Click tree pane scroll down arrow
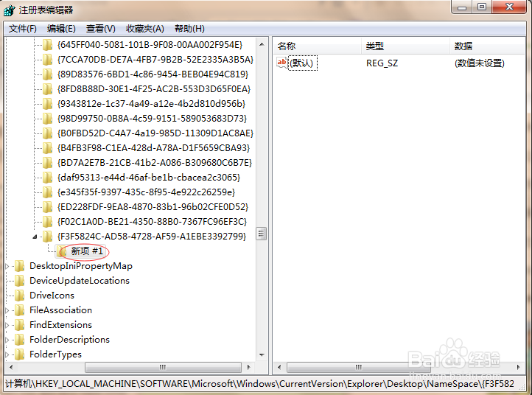Image resolution: width=532 pixels, height=395 pixels. (x=262, y=355)
